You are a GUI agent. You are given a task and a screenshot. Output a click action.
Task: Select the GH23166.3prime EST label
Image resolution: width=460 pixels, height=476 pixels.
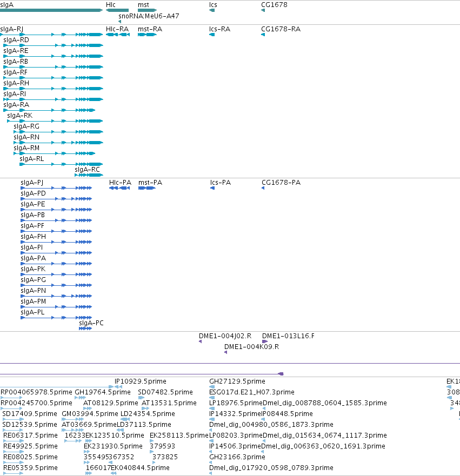[x=237, y=457]
